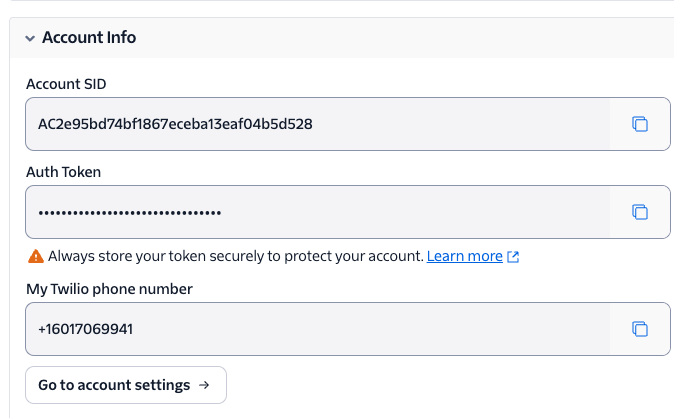Click the My Twilio phone number label

(x=109, y=289)
